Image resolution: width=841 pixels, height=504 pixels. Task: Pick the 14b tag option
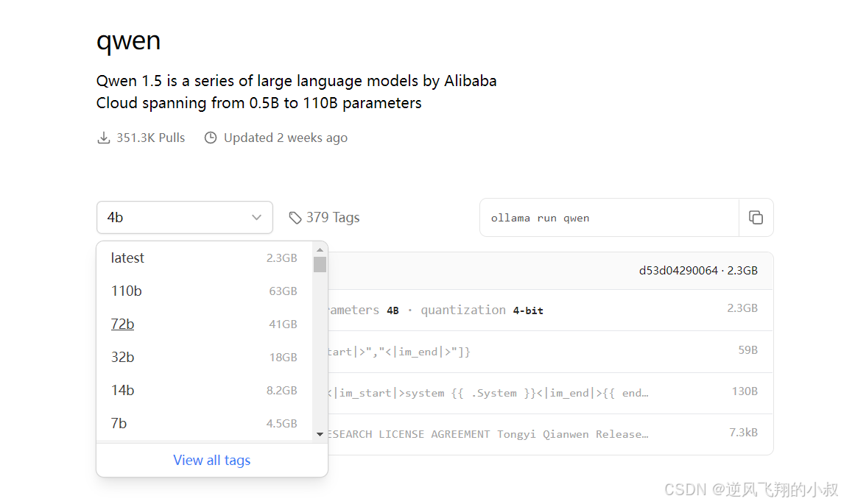point(204,391)
